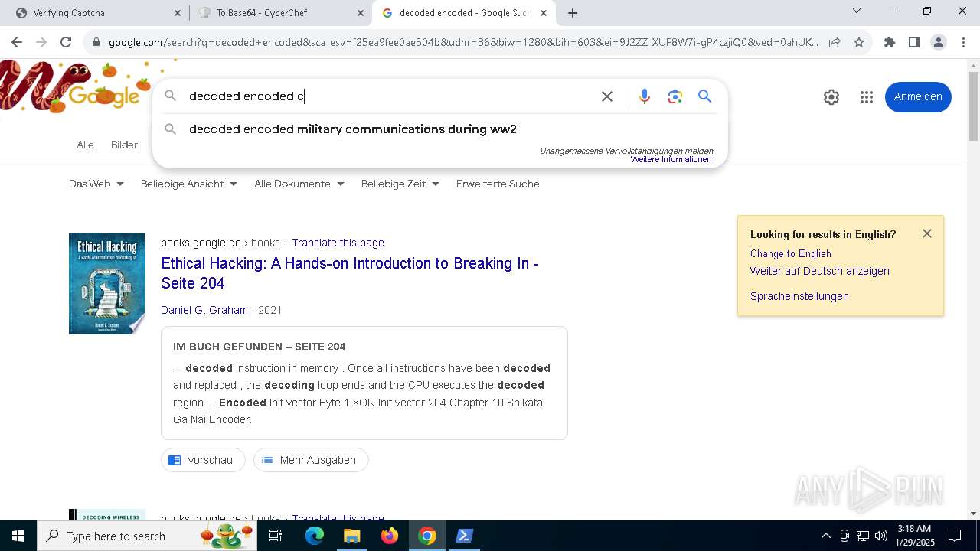Viewport: 980px width, 551px height.
Task: Show hidden system tray icons
Action: point(825,536)
